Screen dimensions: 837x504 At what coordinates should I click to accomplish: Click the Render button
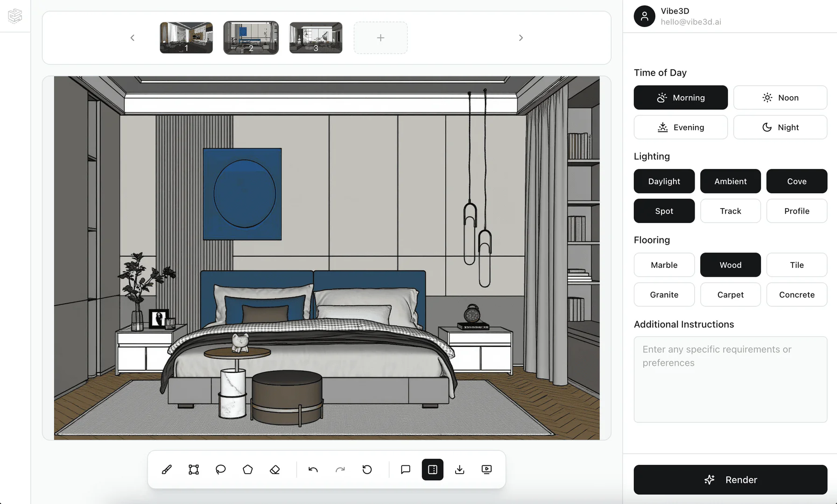730,479
